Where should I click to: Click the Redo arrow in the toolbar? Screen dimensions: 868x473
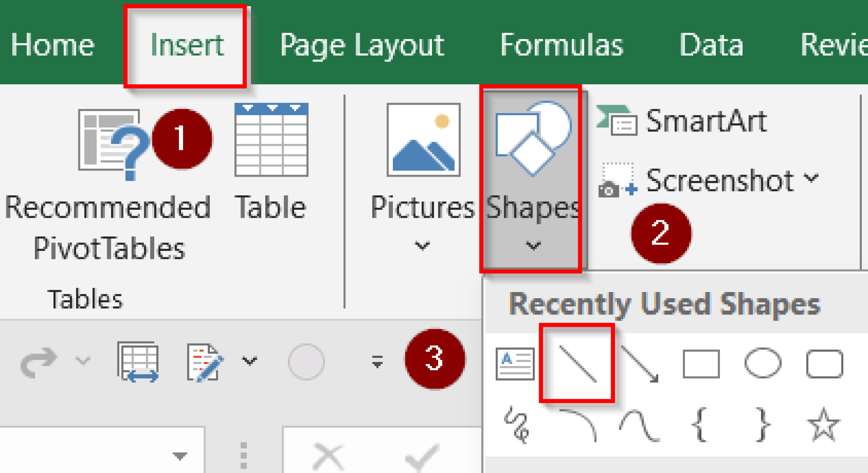coord(39,359)
